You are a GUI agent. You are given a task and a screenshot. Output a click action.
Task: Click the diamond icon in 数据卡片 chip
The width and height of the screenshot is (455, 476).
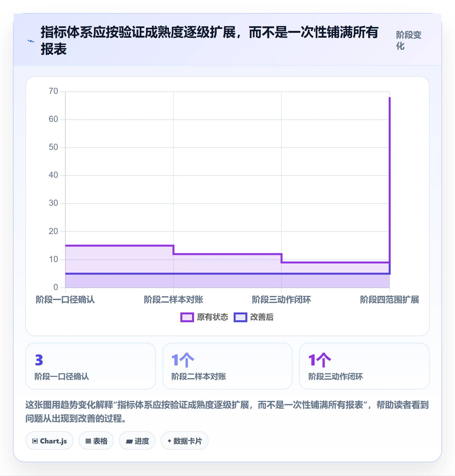click(x=169, y=441)
